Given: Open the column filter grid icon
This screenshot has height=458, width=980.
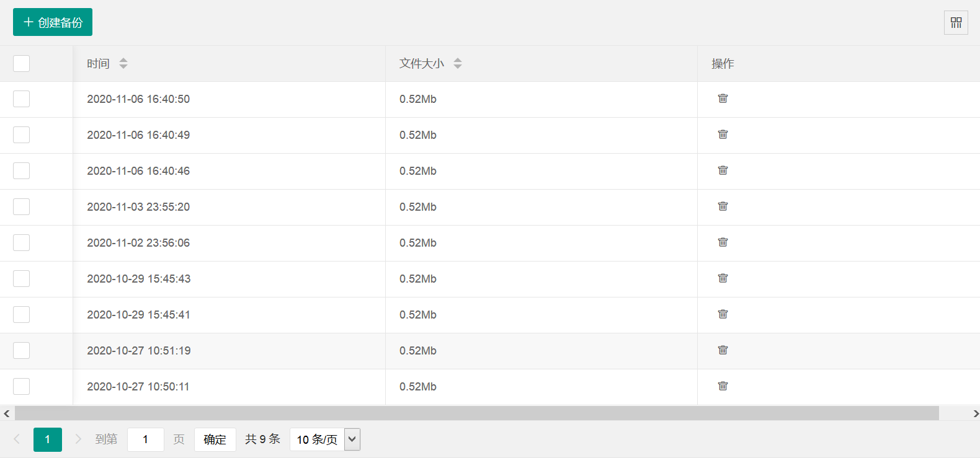Looking at the screenshot, I should pyautogui.click(x=956, y=23).
